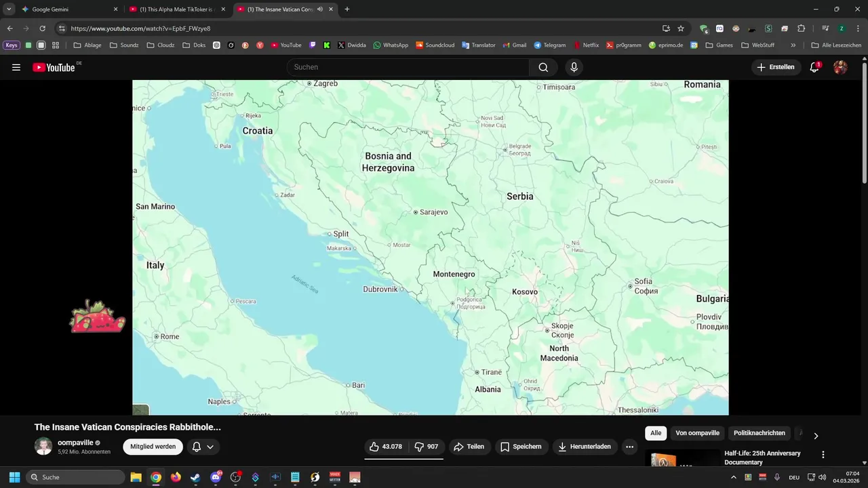Screen dimensions: 868x488
Task: Click the page vertical scrollbar
Action: 864,122
